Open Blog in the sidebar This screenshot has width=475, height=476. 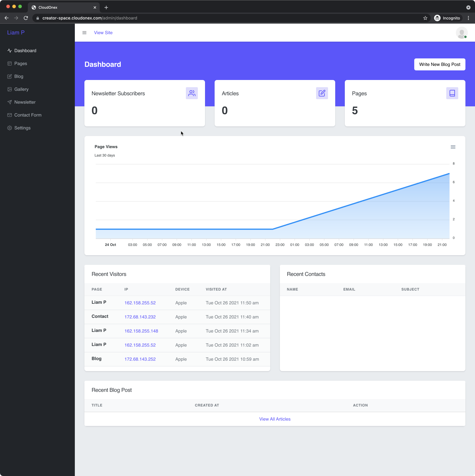(19, 76)
